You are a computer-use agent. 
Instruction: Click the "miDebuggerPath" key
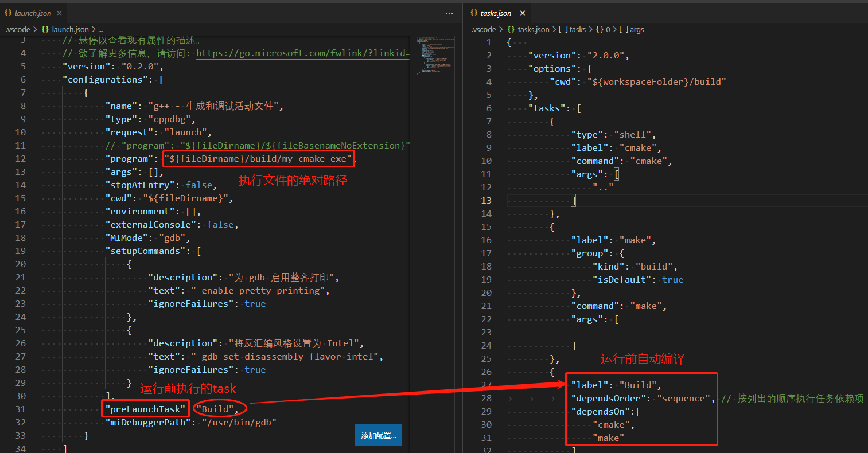coord(148,422)
